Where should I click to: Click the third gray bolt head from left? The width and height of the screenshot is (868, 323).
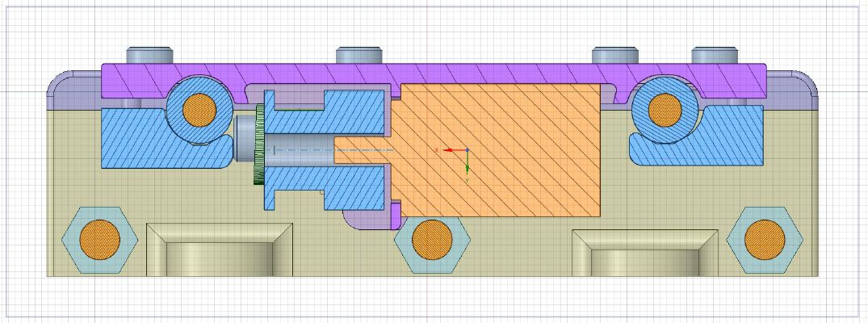(x=615, y=55)
